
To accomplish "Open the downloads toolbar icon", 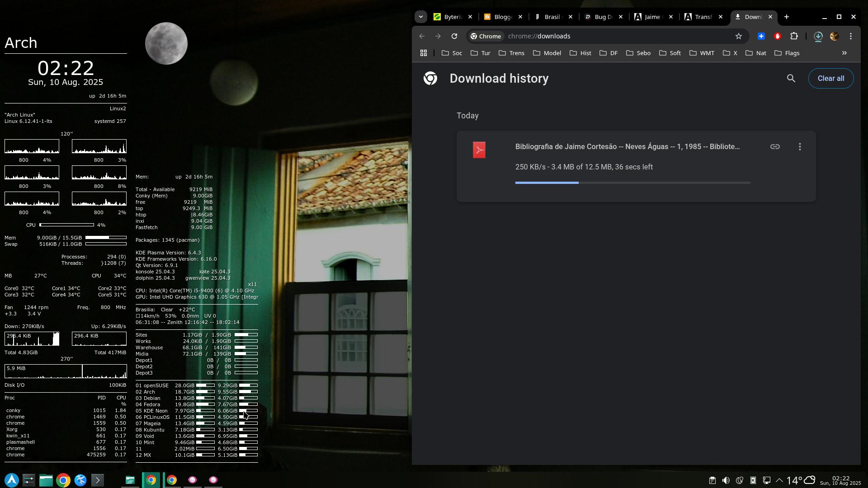I will (x=818, y=36).
